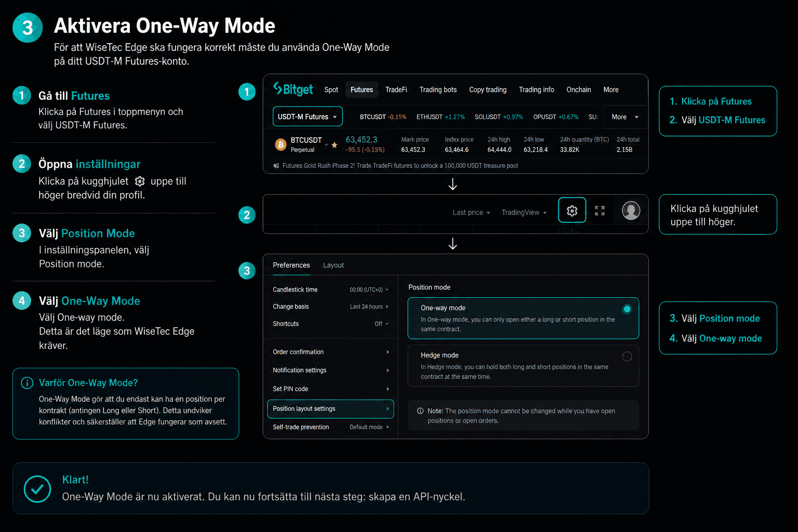The height and width of the screenshot is (532, 798).
Task: Expand the Notification settings row
Action: point(330,370)
